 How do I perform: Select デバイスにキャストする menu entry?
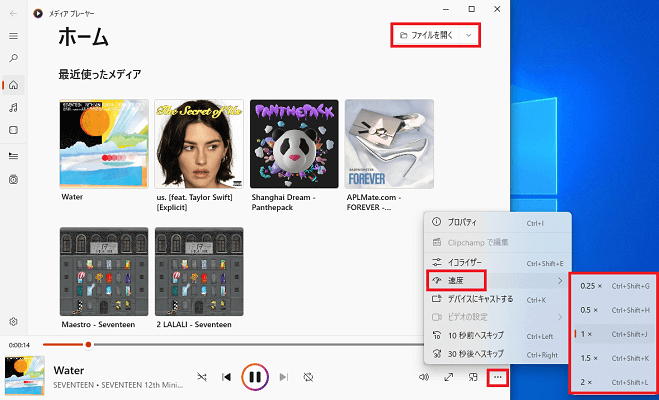pos(498,299)
